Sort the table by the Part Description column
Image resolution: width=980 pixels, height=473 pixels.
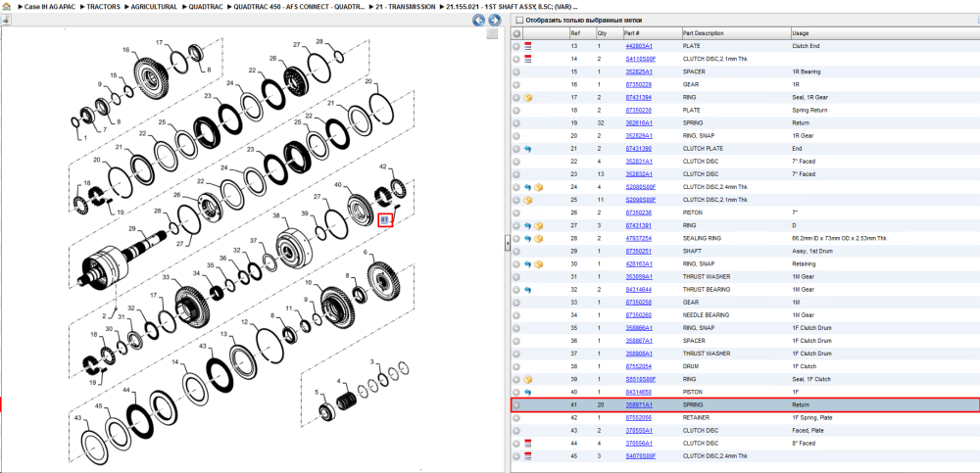[x=735, y=33]
